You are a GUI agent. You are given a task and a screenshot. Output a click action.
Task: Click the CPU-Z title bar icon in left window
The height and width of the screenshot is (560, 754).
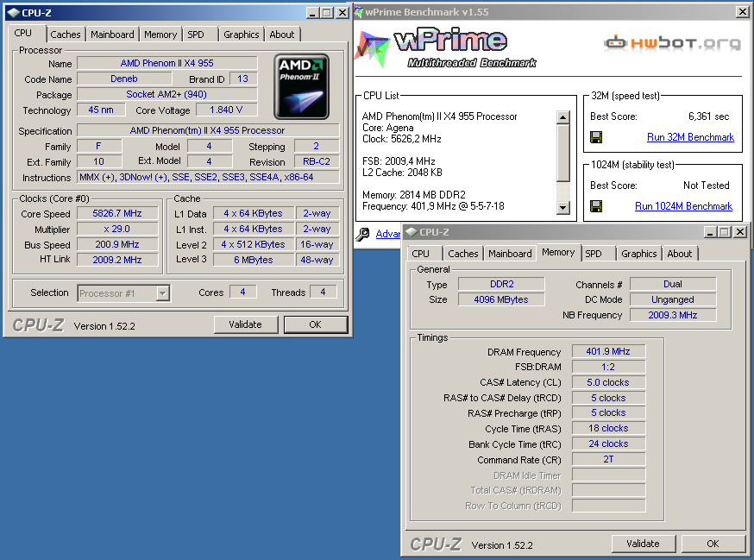point(14,13)
